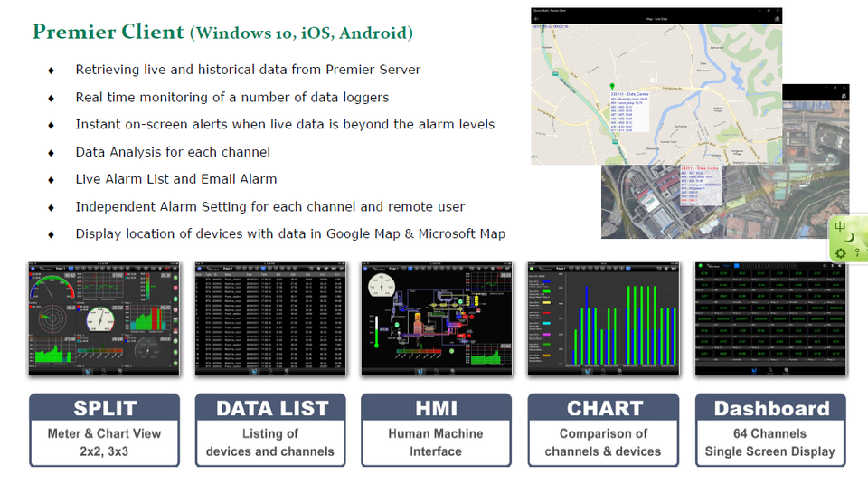Viewport: 868px width, 484px height.
Task: Click 'Instant on-screen alerts' bullet text
Action: click(285, 125)
